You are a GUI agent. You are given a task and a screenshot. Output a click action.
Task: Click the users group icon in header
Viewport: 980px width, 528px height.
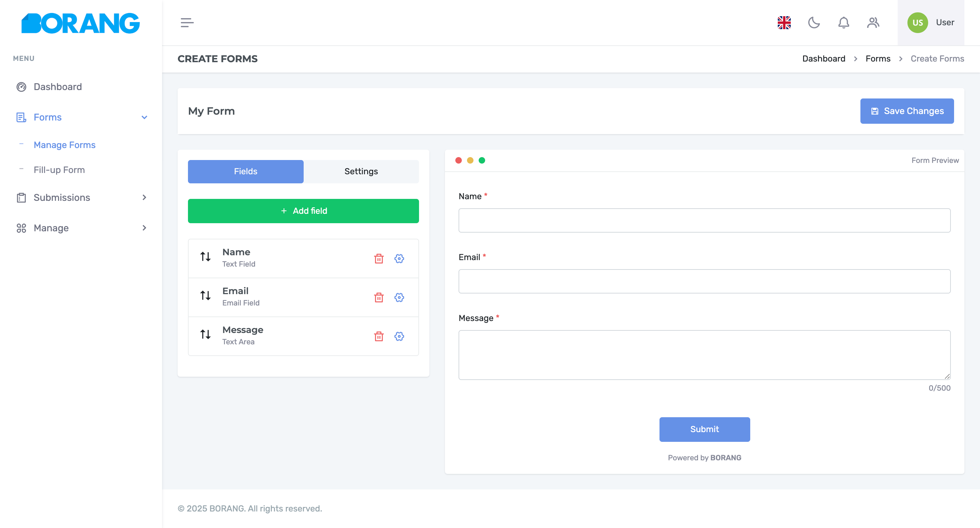(x=873, y=23)
